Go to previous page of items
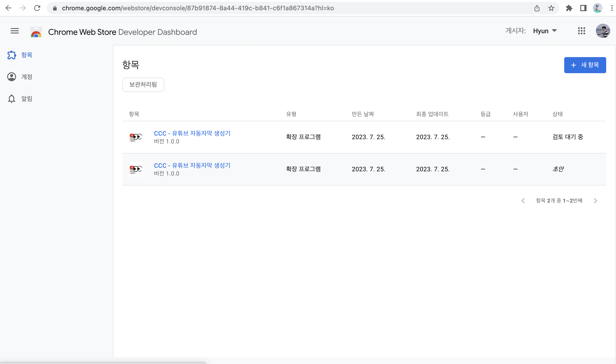The height and width of the screenshot is (364, 616). pos(523,201)
